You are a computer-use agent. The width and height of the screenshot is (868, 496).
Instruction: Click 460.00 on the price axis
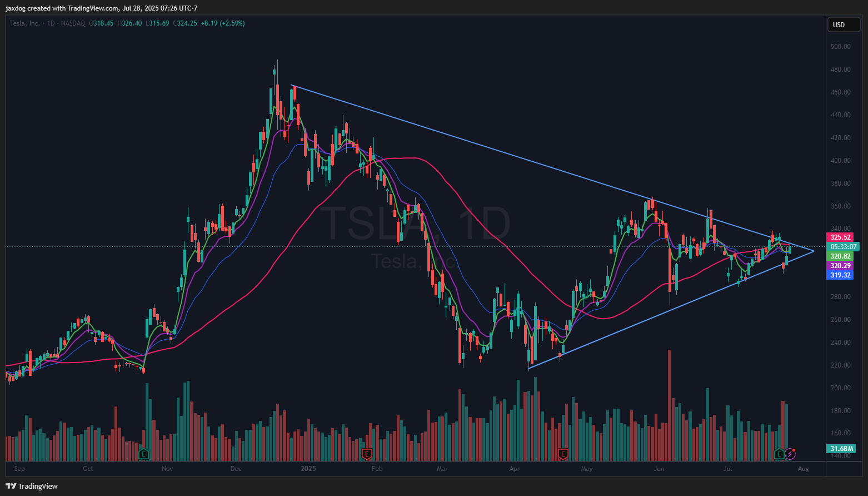(840, 92)
